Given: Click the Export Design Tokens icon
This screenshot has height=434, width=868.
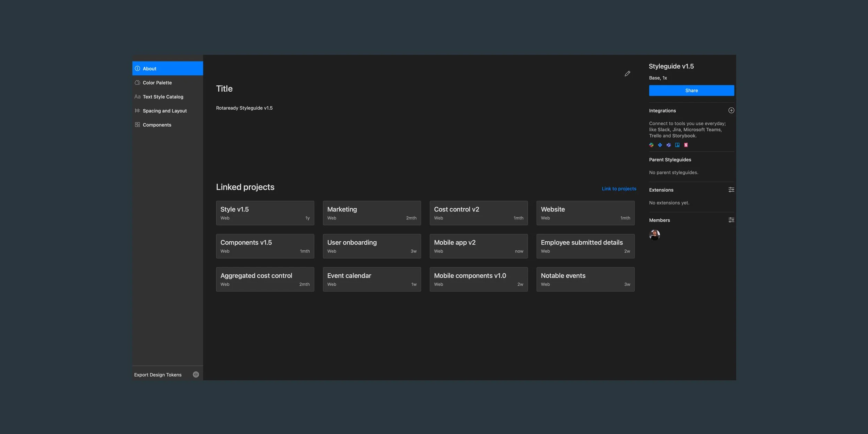Looking at the screenshot, I should tap(196, 374).
